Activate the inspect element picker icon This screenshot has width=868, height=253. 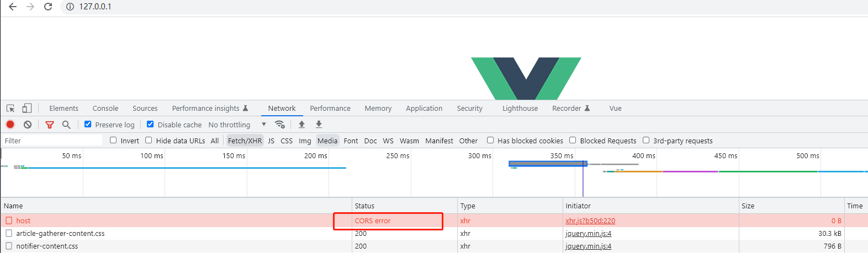click(10, 109)
